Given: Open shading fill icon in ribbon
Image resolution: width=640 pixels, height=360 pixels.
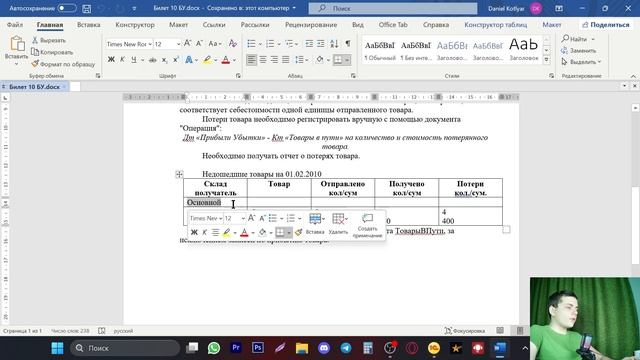Looking at the screenshot, I should [x=320, y=60].
